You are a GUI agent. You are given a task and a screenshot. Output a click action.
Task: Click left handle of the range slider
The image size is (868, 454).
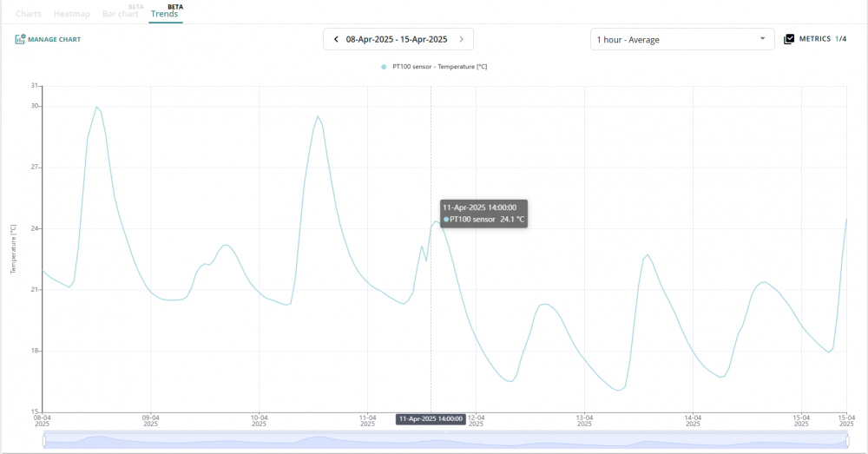pyautogui.click(x=43, y=441)
